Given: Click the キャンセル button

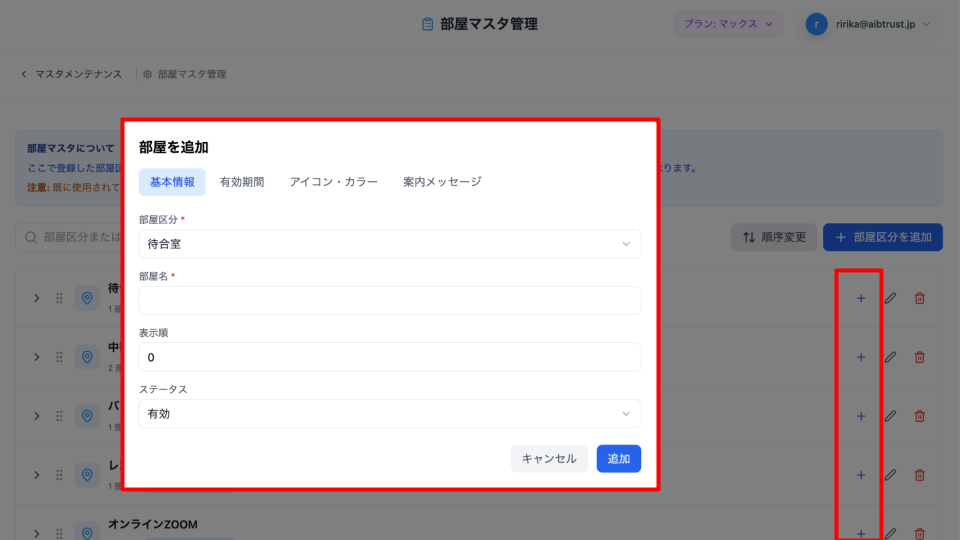Looking at the screenshot, I should pyautogui.click(x=549, y=459).
